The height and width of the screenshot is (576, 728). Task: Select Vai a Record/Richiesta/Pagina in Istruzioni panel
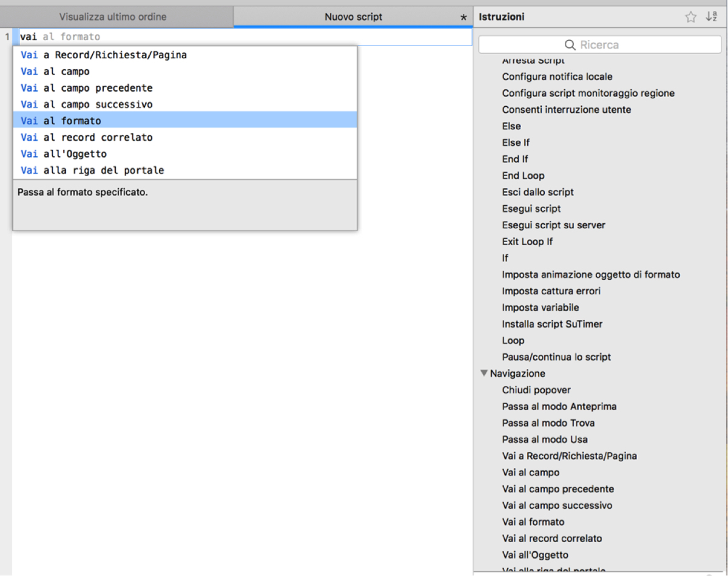click(x=570, y=455)
